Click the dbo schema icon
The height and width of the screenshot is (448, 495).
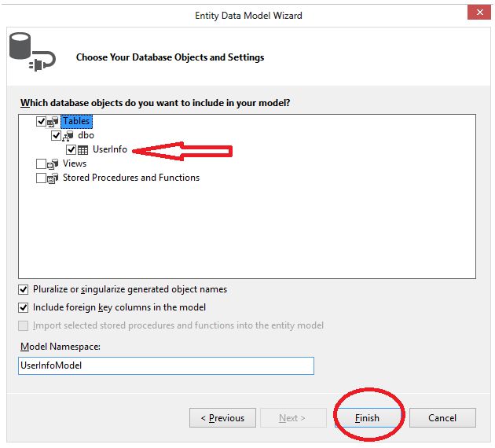(x=68, y=136)
